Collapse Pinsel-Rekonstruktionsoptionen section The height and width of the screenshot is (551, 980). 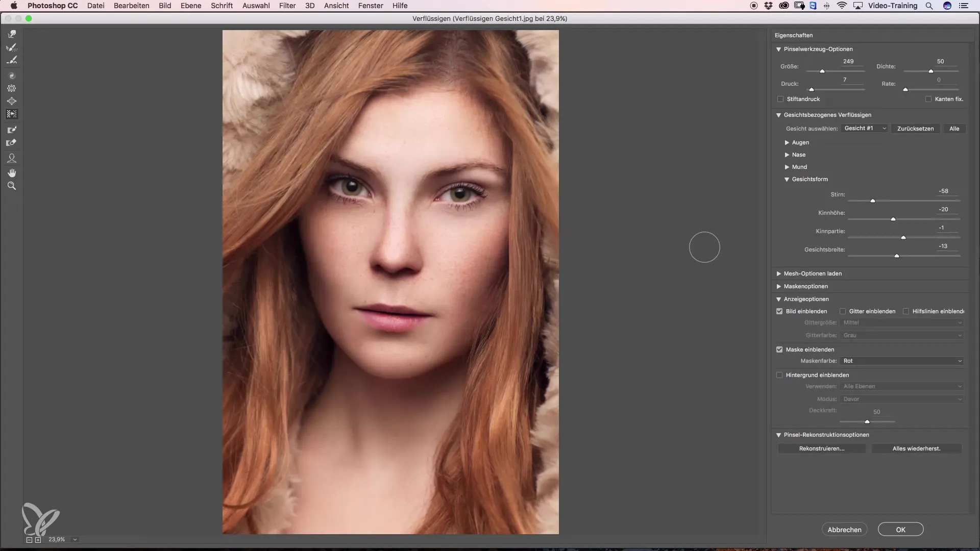(778, 435)
